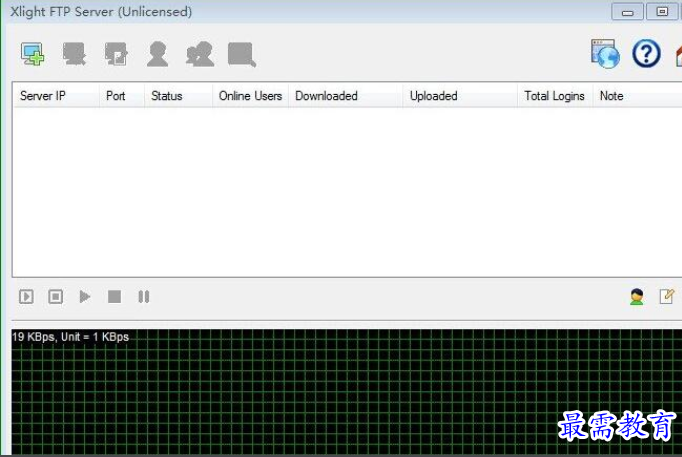682x457 pixels.
Task: Open the Global Options globe icon
Action: click(605, 53)
